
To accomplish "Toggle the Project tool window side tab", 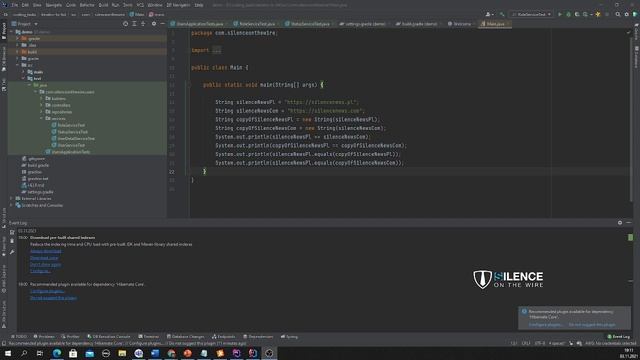I will [4, 31].
